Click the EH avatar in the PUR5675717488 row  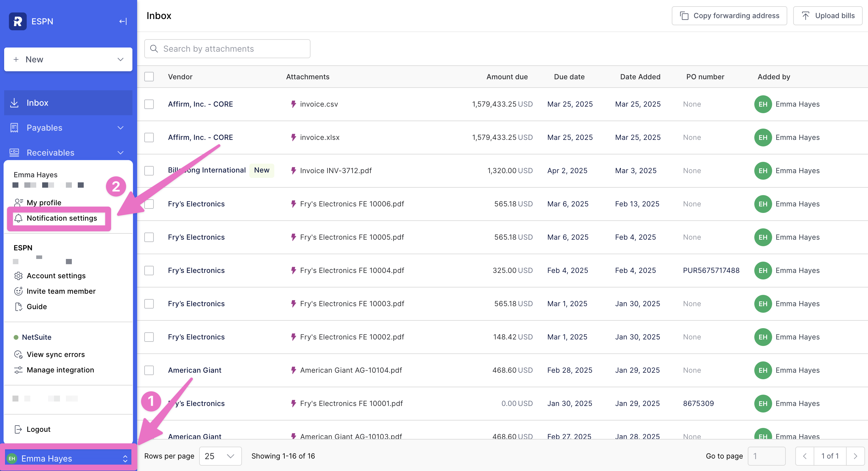[x=763, y=271]
